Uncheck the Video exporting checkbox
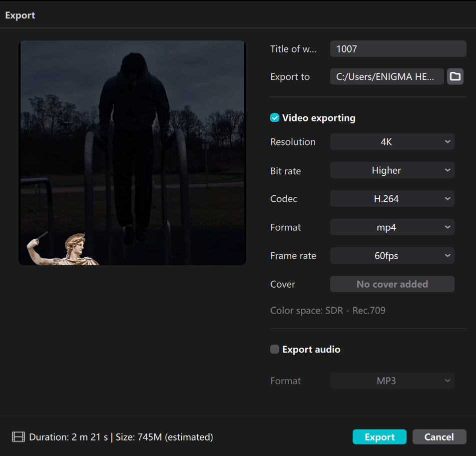Screen dimensions: 476x456 point(274,117)
